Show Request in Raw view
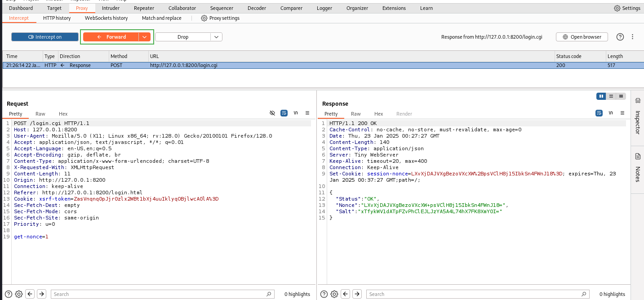 40,114
